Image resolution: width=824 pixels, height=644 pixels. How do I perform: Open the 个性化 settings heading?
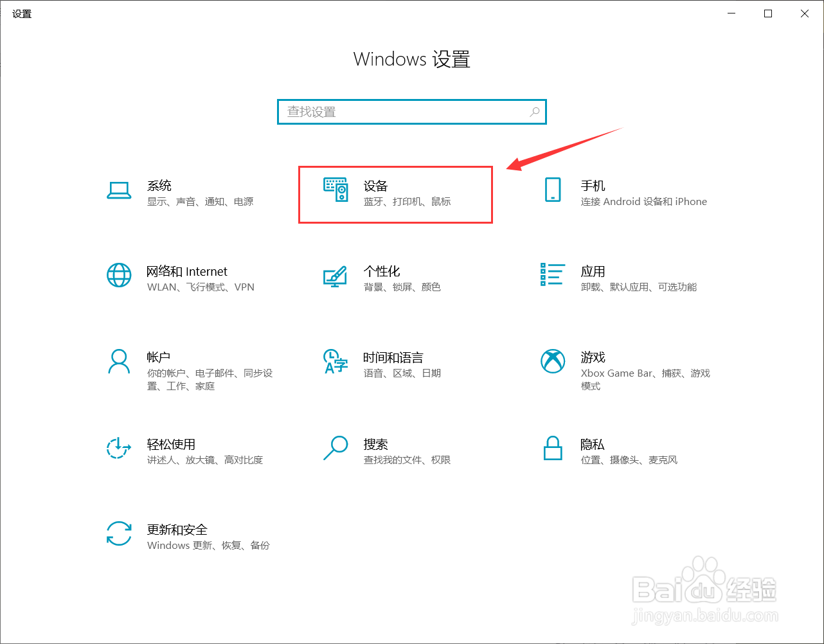[382, 271]
